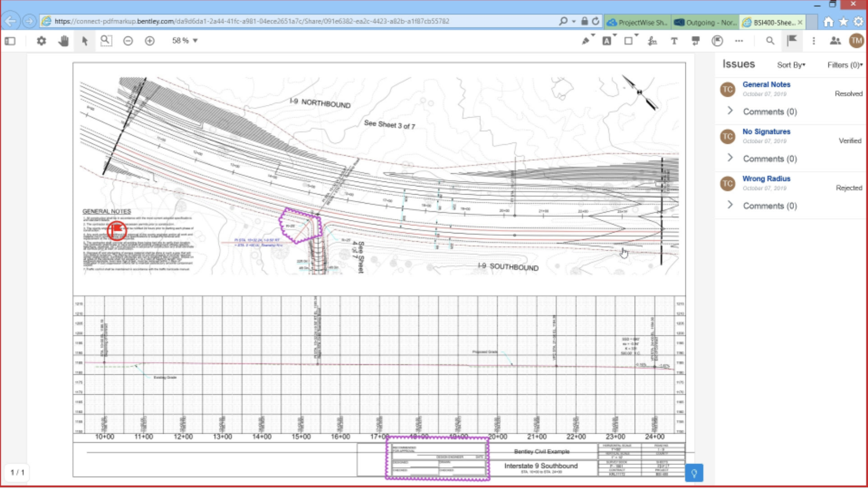Select the arrow selection tool
Image resolution: width=868 pixels, height=489 pixels.
coord(85,41)
